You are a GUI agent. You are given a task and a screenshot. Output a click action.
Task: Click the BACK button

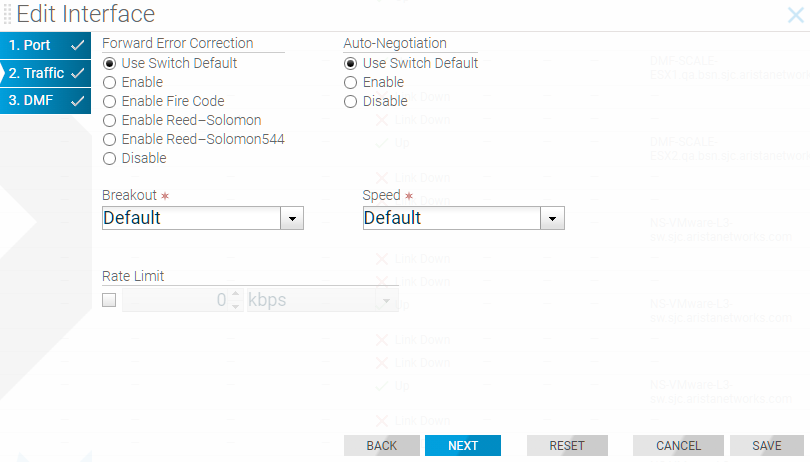tap(382, 445)
